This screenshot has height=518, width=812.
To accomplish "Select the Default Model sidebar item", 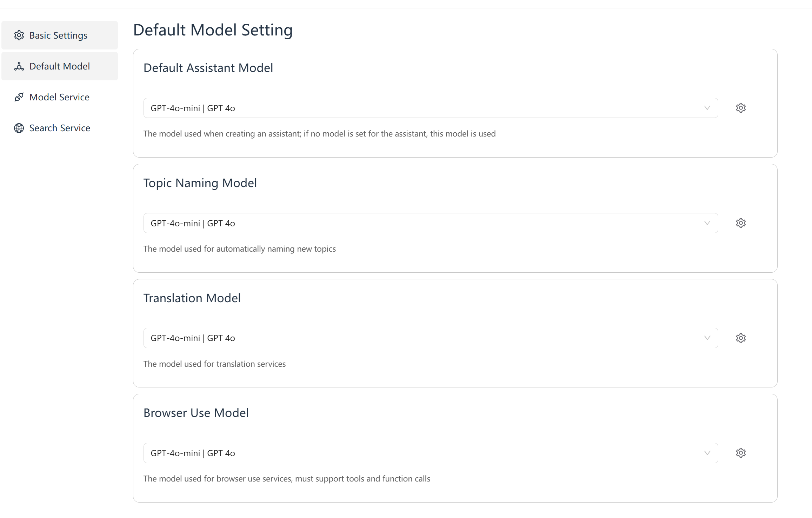I will 60,66.
